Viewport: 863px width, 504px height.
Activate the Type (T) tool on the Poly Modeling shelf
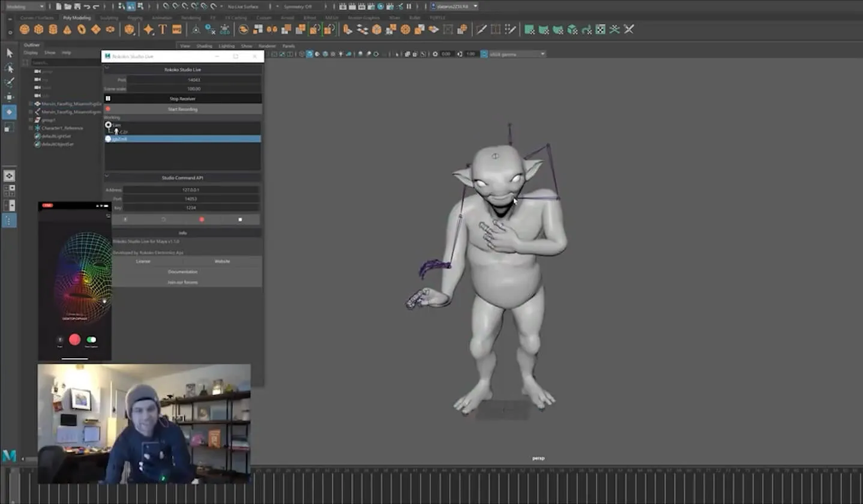coord(163,29)
